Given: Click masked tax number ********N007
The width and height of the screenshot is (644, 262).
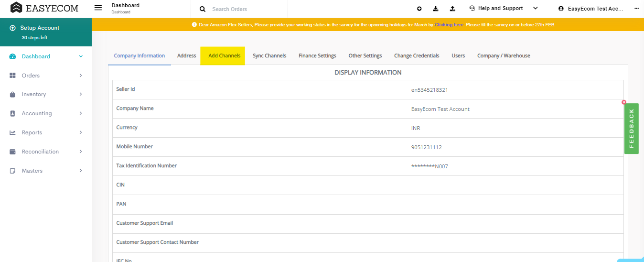Looking at the screenshot, I should [x=429, y=166].
